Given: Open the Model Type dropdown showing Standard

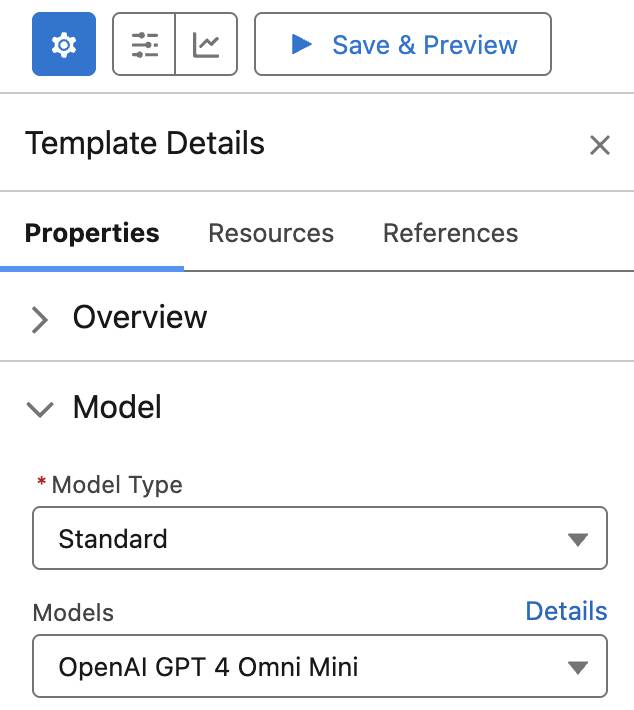Looking at the screenshot, I should [x=320, y=538].
